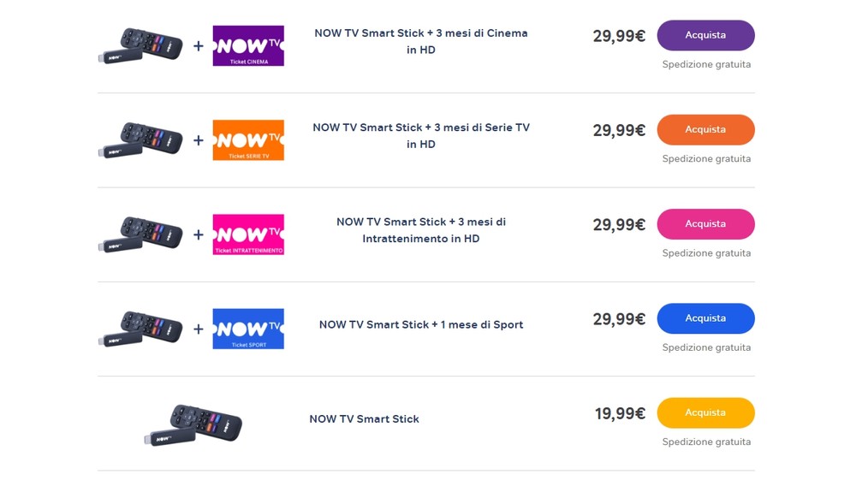Viewport: 856px width, 504px height.
Task: Select the Smart Stick image in Sport row
Action: tap(140, 329)
